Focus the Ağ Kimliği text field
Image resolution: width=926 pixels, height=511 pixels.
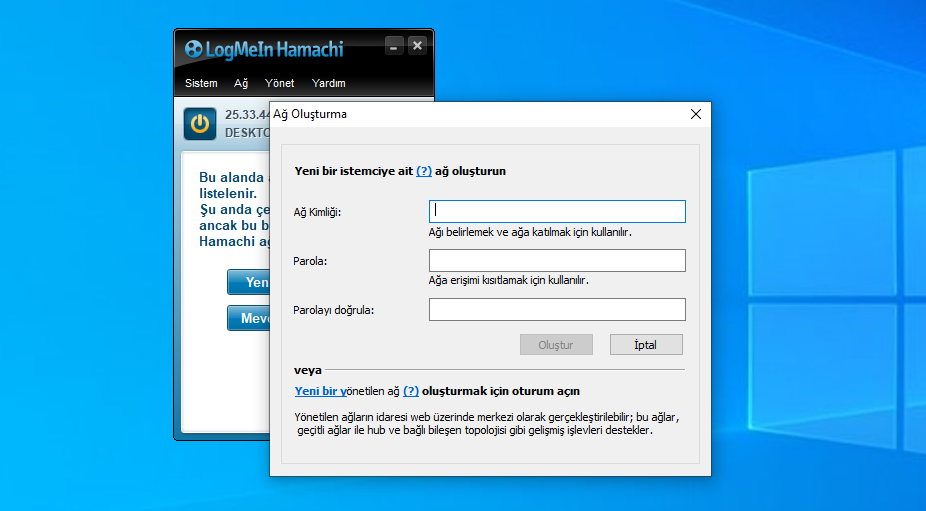click(x=557, y=211)
